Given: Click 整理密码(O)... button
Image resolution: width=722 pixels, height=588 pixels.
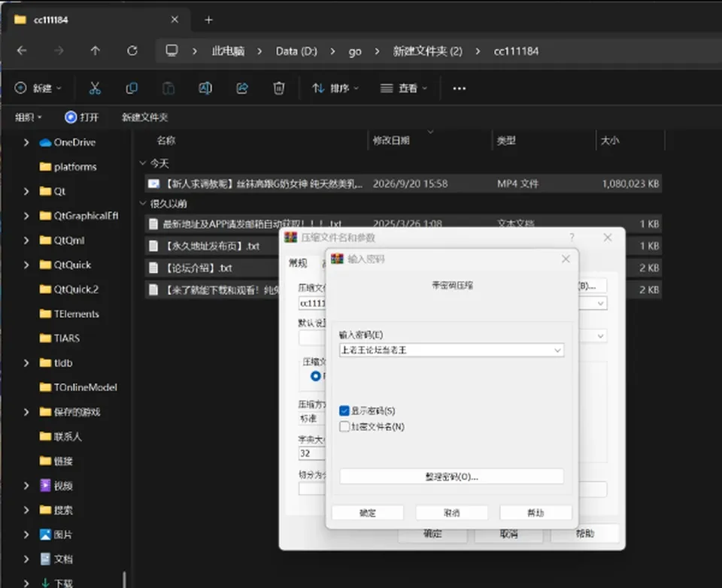Looking at the screenshot, I should [x=451, y=477].
